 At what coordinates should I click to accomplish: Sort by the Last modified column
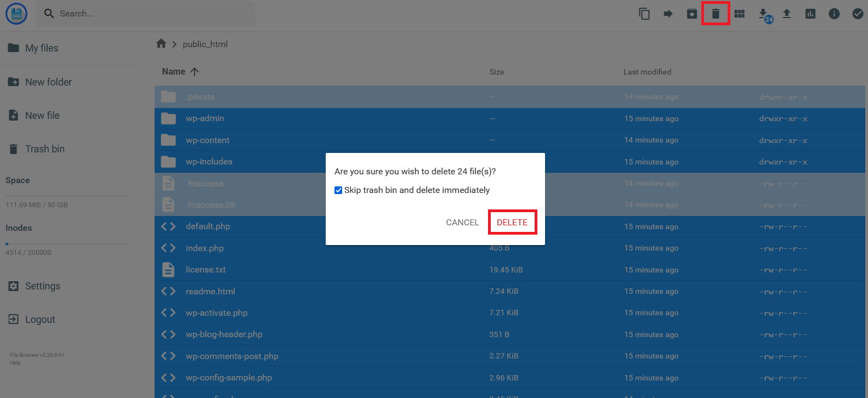coord(647,72)
